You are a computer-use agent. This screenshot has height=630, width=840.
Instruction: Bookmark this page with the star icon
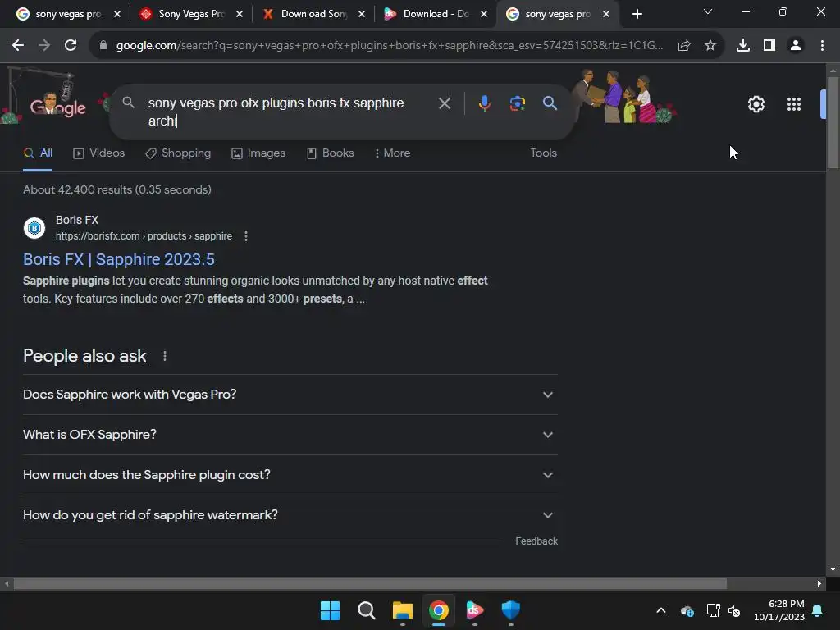coord(710,46)
